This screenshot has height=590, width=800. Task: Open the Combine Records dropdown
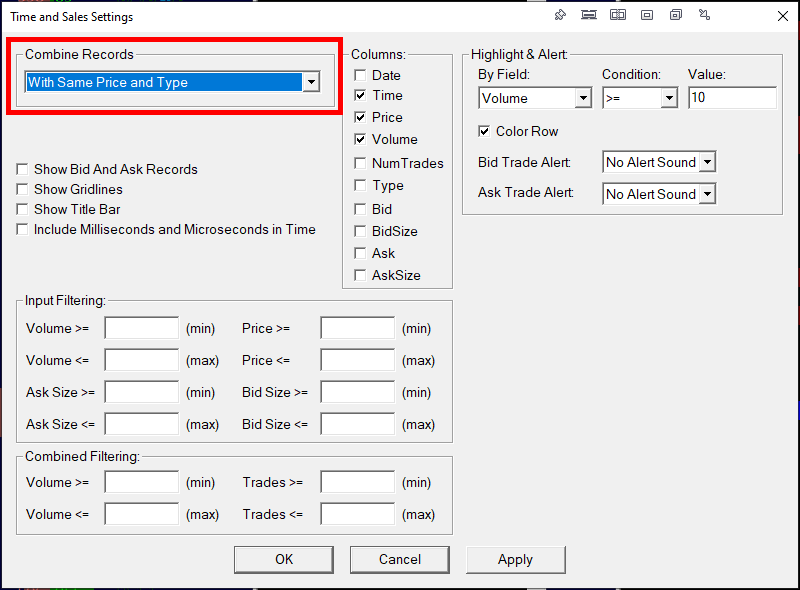(x=311, y=82)
